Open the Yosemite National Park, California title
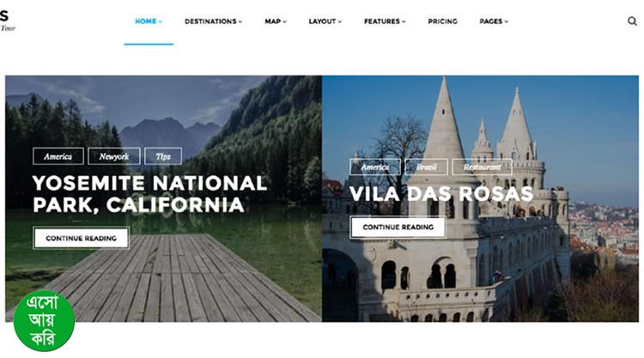Image resolution: width=644 pixels, height=358 pixels. 150,194
